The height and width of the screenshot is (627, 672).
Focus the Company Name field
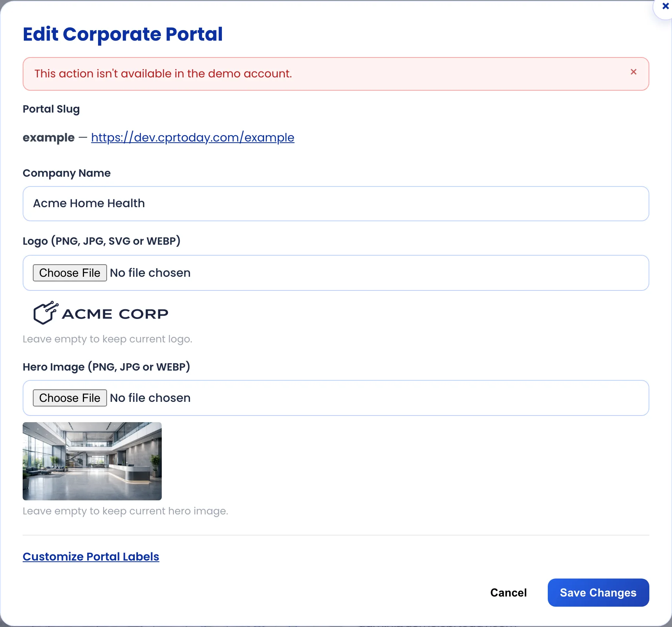pyautogui.click(x=336, y=204)
